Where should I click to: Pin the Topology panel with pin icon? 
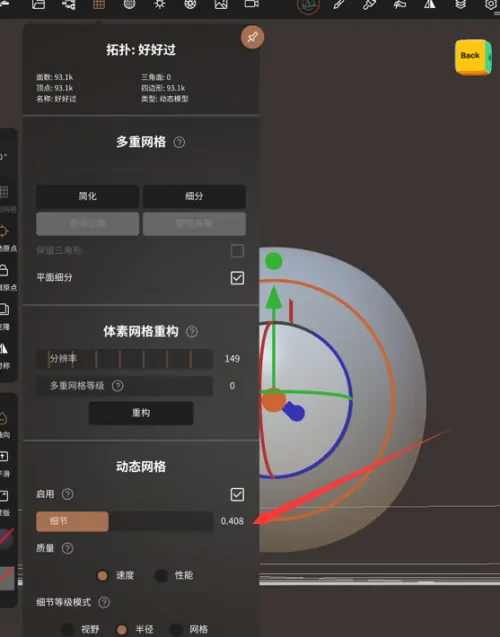[x=252, y=37]
